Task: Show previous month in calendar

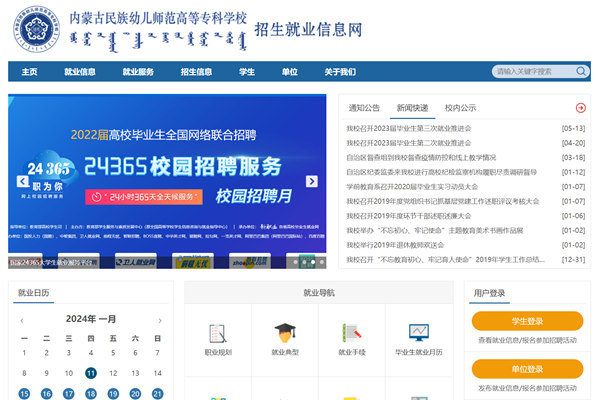Action: tap(22, 320)
